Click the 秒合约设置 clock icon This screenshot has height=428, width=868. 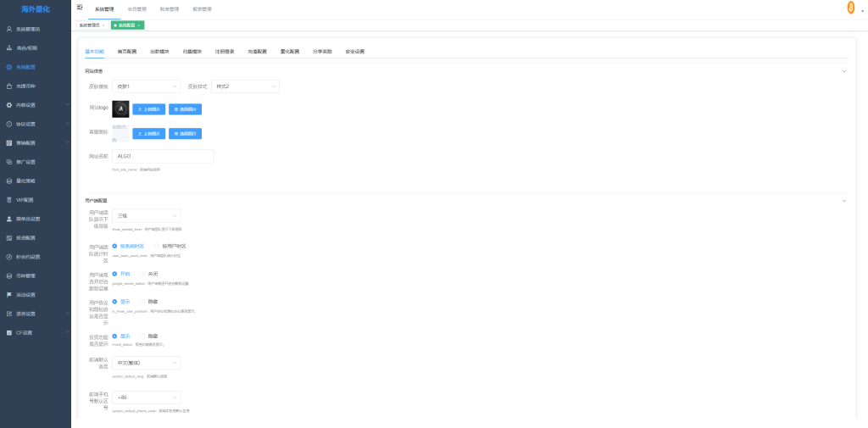click(8, 257)
